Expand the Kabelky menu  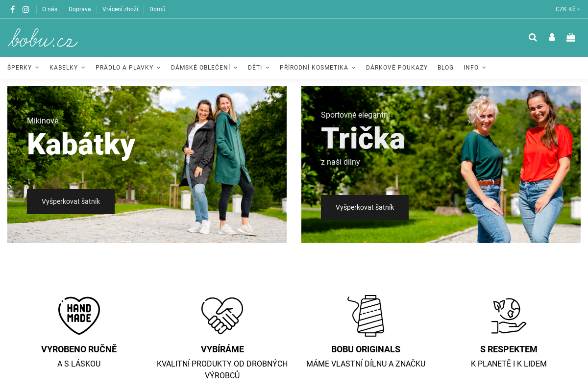pos(67,68)
